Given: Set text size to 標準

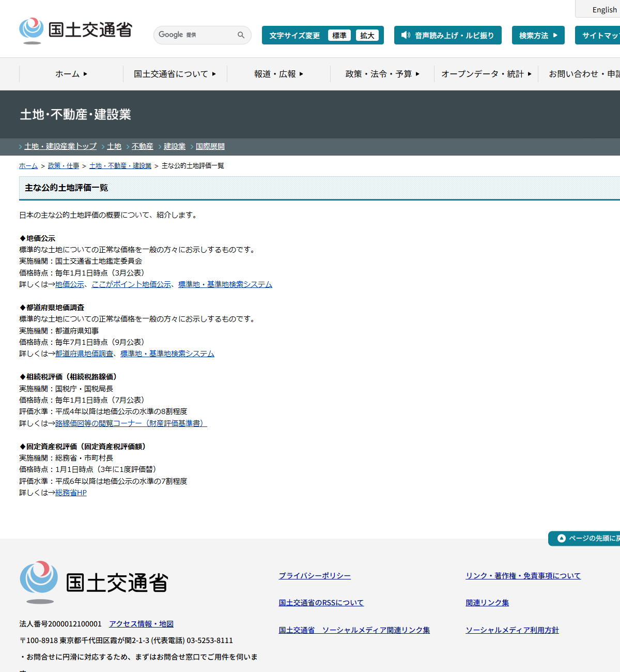Looking at the screenshot, I should (x=339, y=35).
